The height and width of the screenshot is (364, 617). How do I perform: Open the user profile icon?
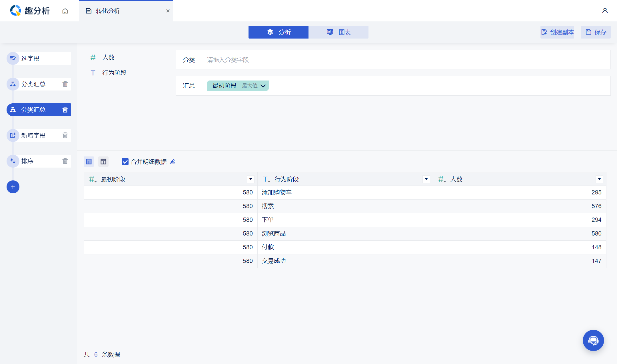[605, 11]
